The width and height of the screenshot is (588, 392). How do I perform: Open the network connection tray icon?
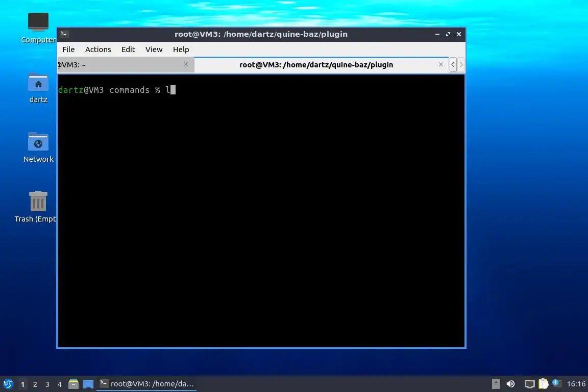pyautogui.click(x=529, y=384)
